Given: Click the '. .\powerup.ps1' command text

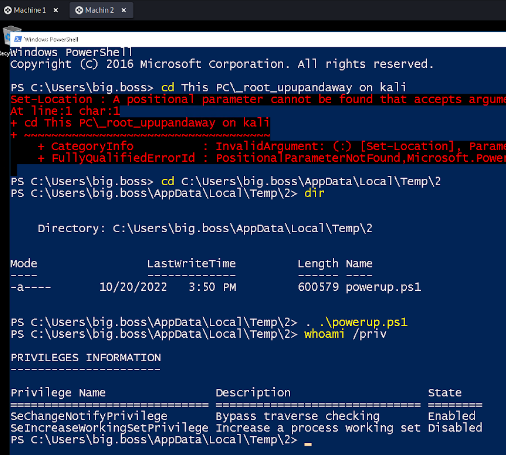Looking at the screenshot, I should [356, 322].
